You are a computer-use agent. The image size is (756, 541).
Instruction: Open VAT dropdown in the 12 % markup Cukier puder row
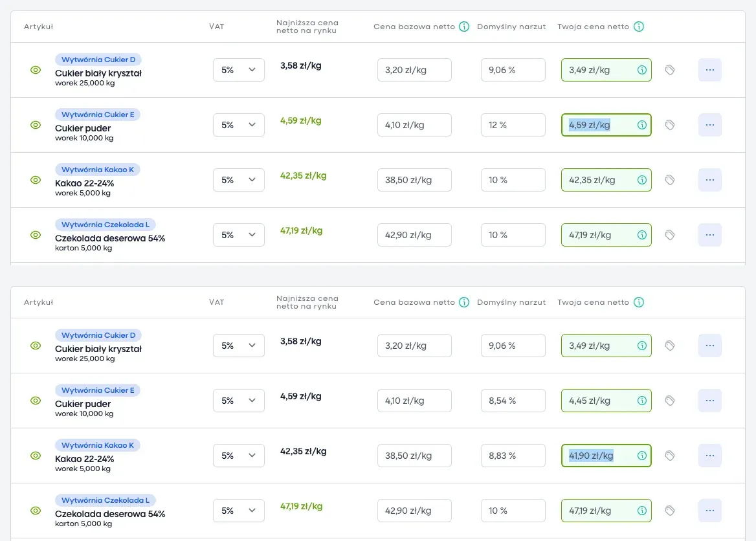tap(239, 125)
